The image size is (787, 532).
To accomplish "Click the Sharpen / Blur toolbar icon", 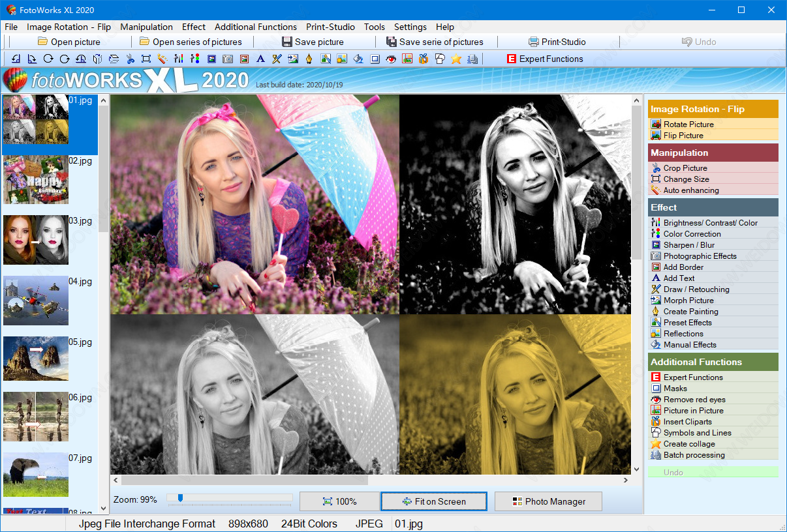I will (212, 59).
